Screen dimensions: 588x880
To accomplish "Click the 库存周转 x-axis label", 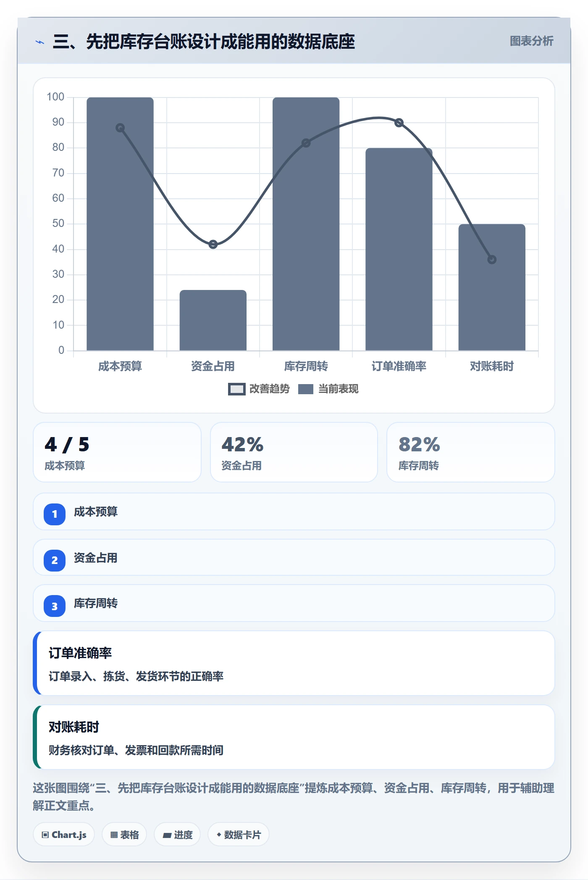I will coord(306,366).
